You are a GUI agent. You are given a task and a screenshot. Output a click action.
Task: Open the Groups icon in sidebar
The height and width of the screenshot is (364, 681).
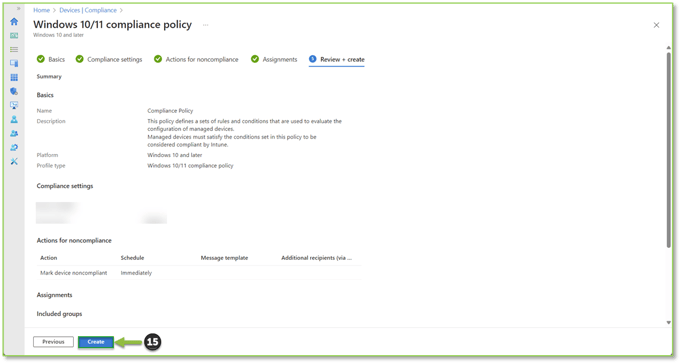point(14,133)
